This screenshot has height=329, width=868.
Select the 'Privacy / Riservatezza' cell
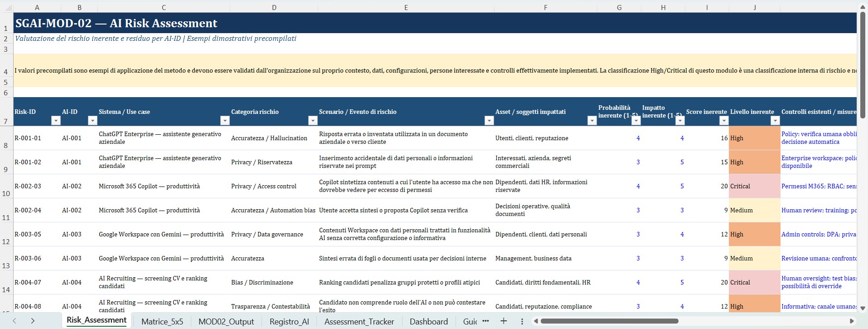coord(274,162)
